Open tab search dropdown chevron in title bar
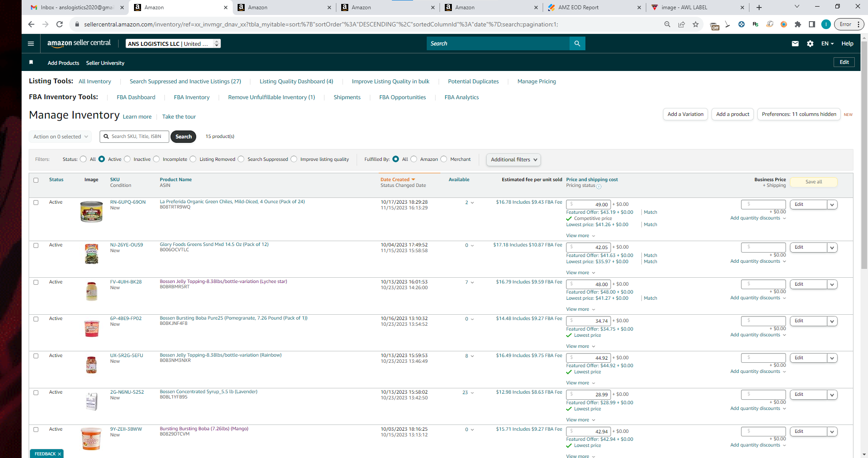 pos(797,7)
